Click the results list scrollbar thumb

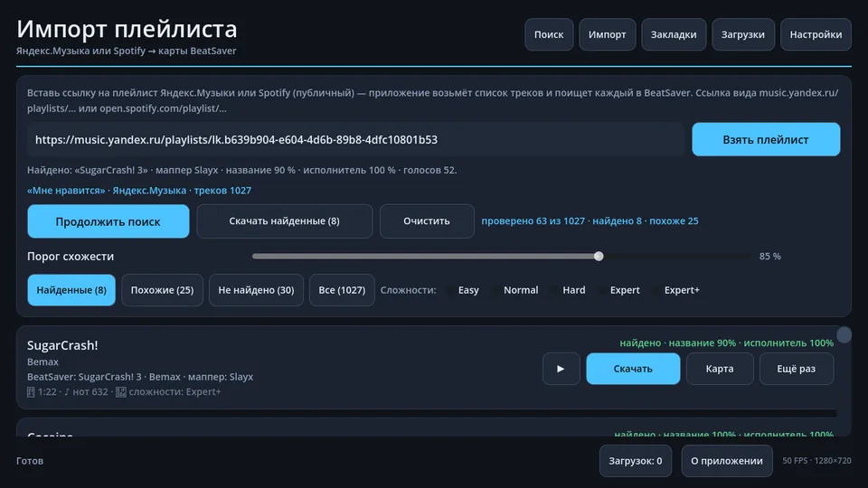point(844,334)
